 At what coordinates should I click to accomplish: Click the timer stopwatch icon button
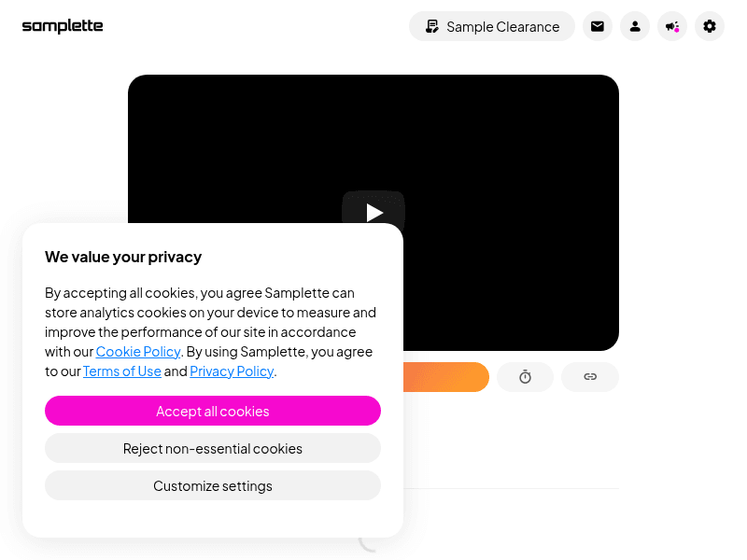point(525,377)
